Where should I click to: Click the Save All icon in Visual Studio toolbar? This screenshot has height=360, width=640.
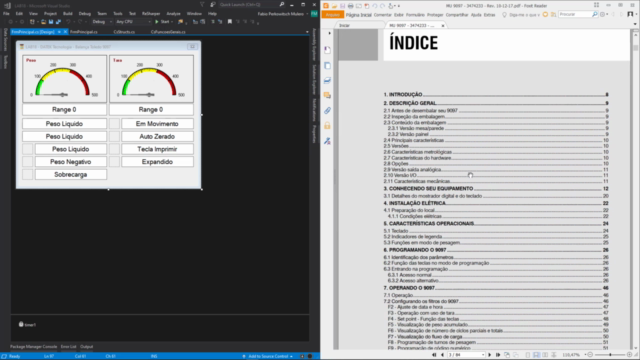[58, 22]
